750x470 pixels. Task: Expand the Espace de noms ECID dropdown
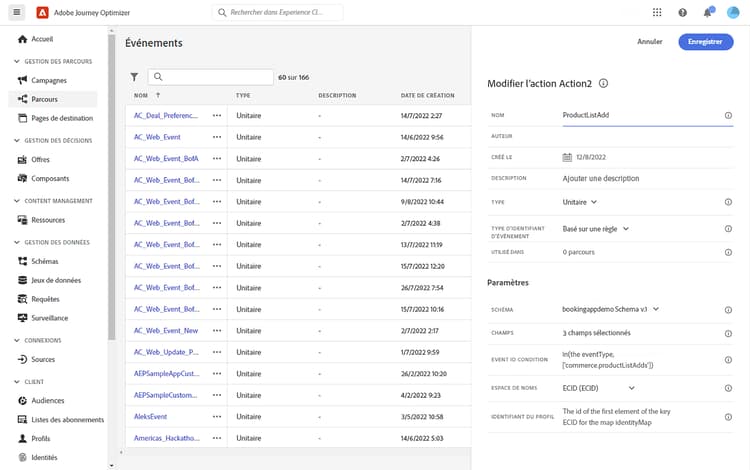pyautogui.click(x=631, y=387)
